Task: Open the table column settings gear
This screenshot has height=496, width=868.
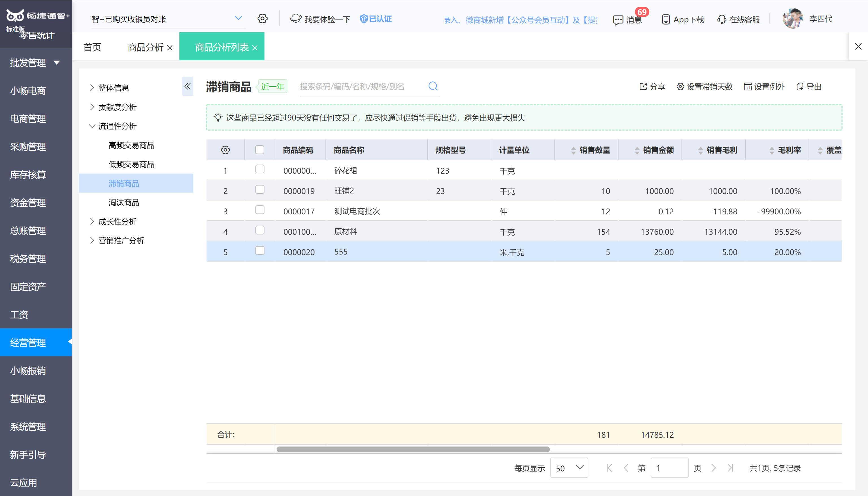Action: 225,150
